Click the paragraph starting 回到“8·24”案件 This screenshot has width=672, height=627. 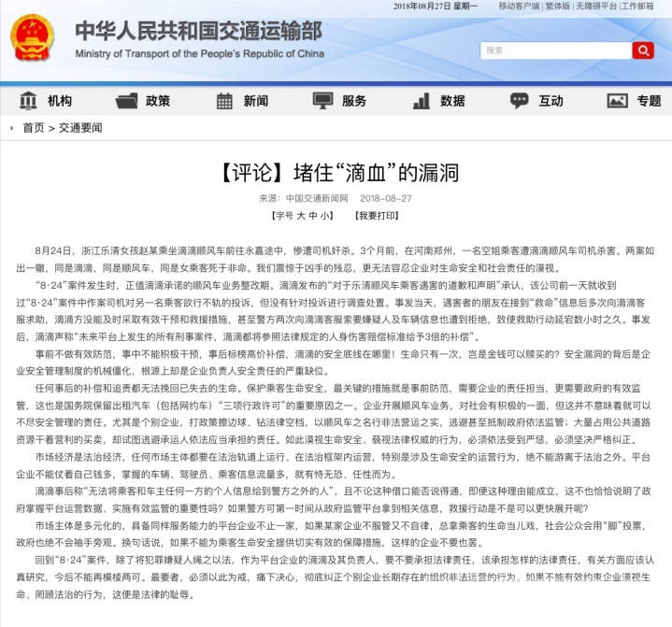(x=336, y=577)
